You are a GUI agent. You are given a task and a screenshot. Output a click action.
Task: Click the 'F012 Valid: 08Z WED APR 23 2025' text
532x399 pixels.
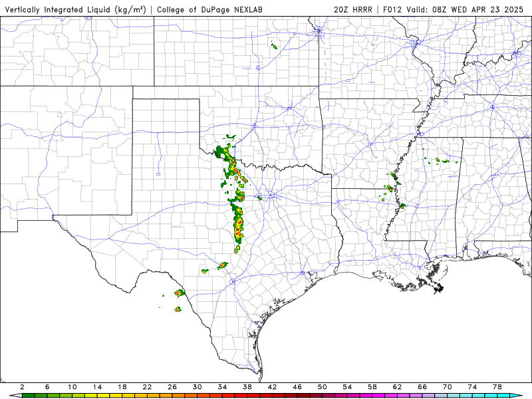click(454, 9)
